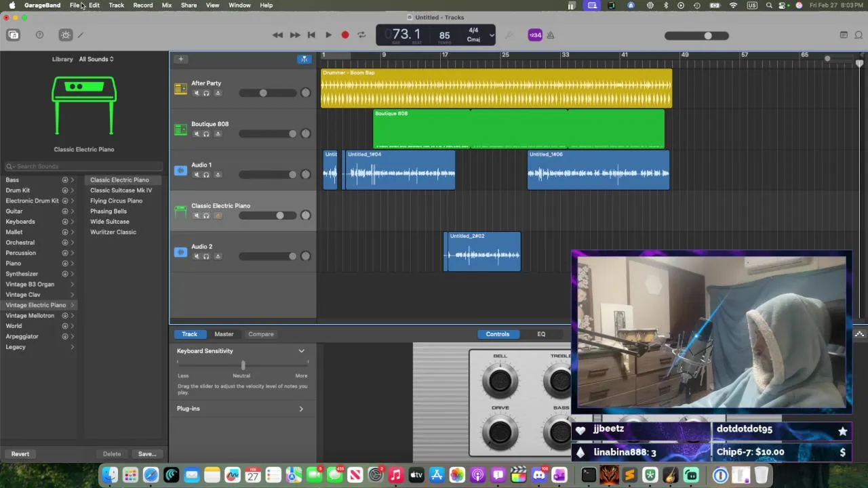Click the Boutique 808 pan knob
Viewport: 868px width, 488px height.
pos(305,134)
